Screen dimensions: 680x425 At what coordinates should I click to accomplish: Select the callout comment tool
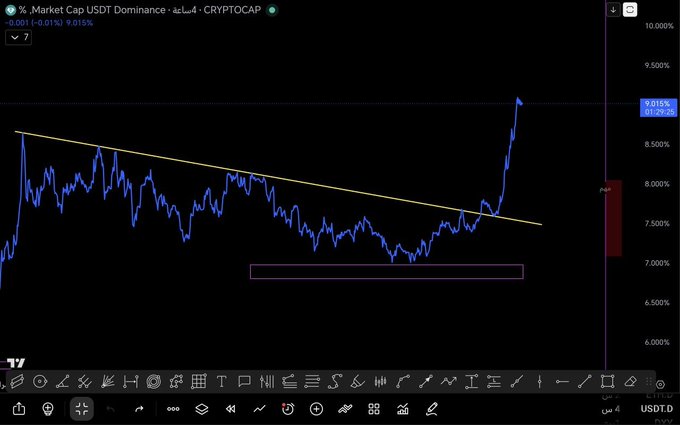pos(244,382)
